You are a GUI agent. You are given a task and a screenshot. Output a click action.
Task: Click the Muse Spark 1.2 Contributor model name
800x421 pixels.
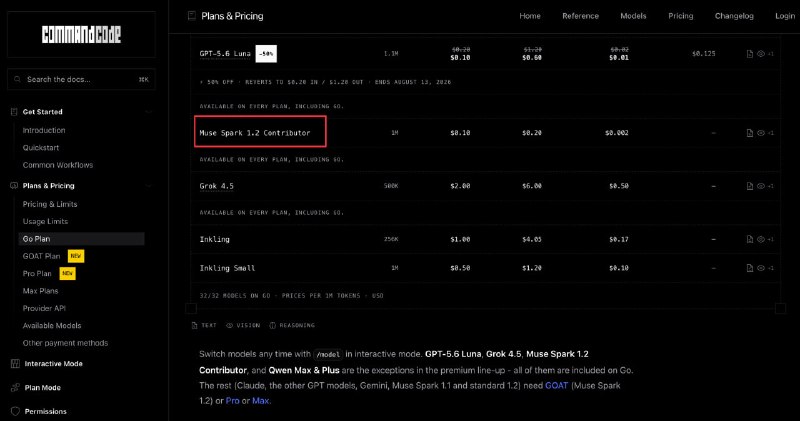pyautogui.click(x=255, y=133)
